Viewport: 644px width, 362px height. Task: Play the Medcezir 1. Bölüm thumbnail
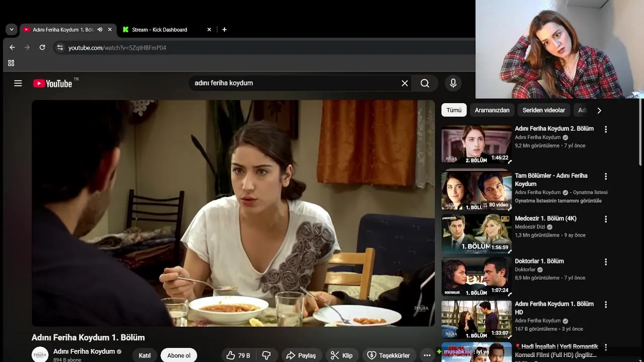click(x=476, y=234)
